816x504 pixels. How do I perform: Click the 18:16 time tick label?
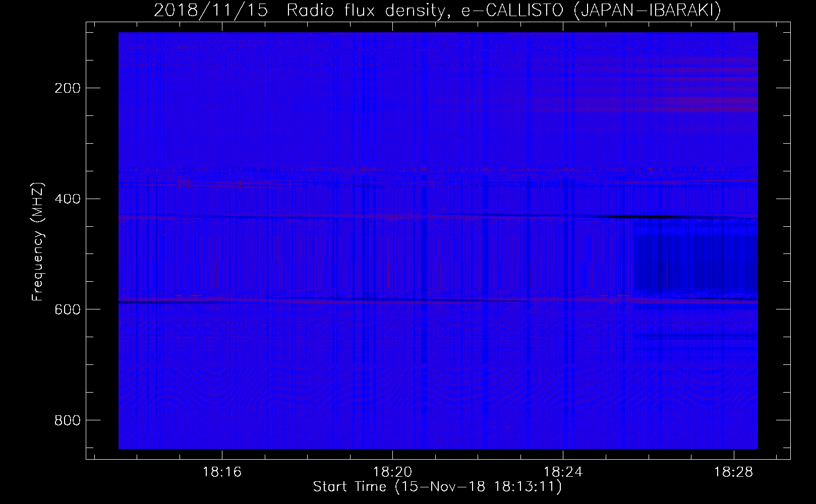[222, 472]
